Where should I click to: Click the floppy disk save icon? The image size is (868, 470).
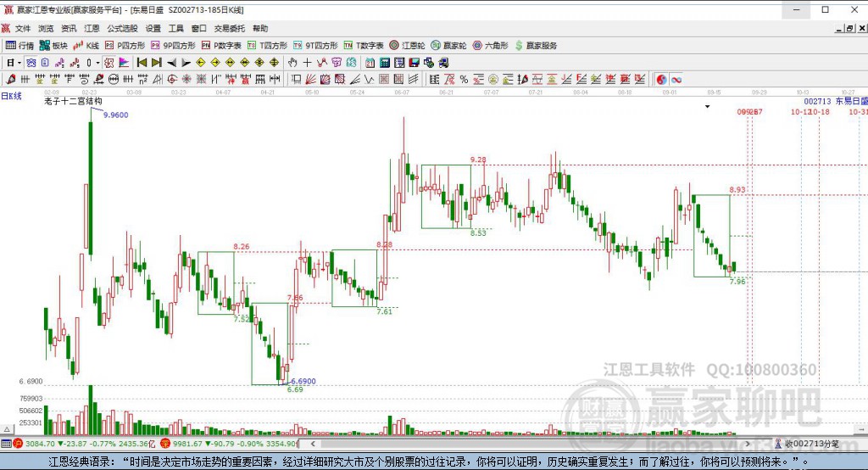pyautogui.click(x=414, y=63)
